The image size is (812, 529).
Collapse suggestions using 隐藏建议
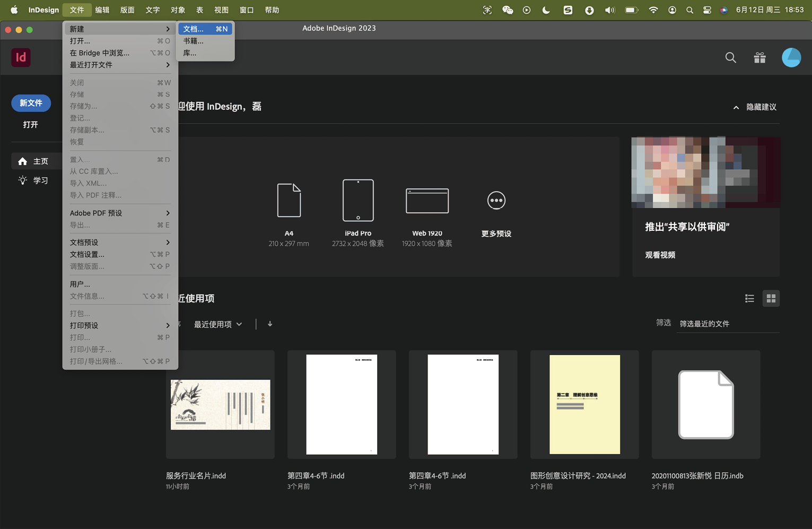point(755,107)
